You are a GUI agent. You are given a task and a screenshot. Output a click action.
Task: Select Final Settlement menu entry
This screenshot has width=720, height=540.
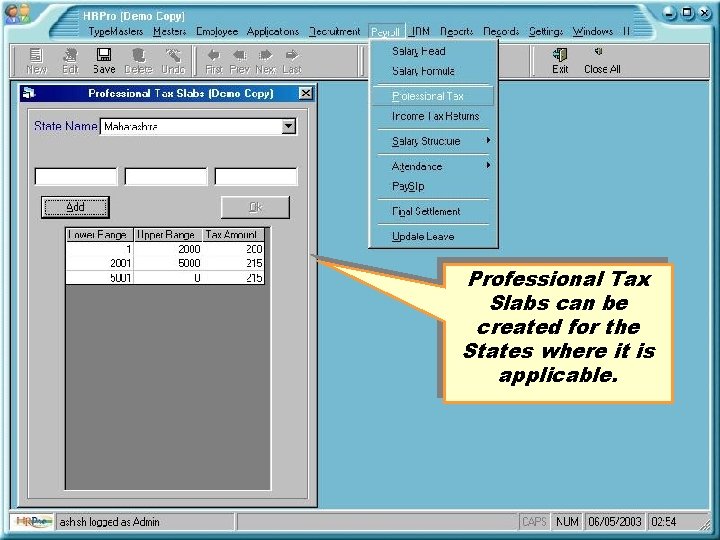pyautogui.click(x=433, y=211)
